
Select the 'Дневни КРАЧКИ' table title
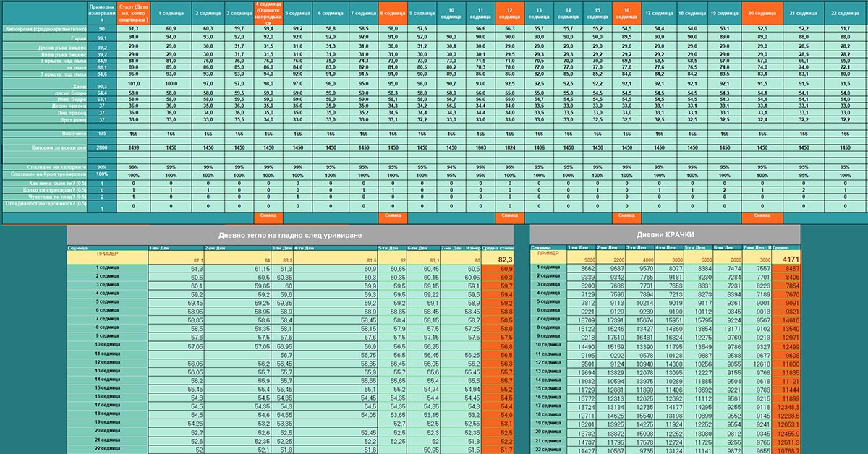tap(665, 235)
